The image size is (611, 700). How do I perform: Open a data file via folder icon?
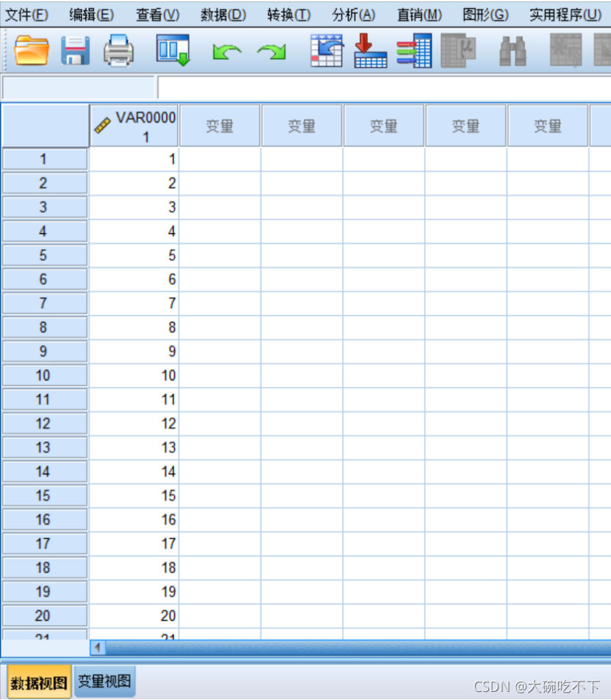tap(31, 51)
